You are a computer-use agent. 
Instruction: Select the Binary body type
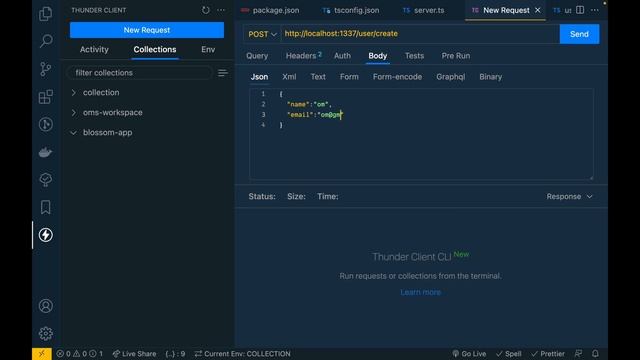pyautogui.click(x=491, y=77)
